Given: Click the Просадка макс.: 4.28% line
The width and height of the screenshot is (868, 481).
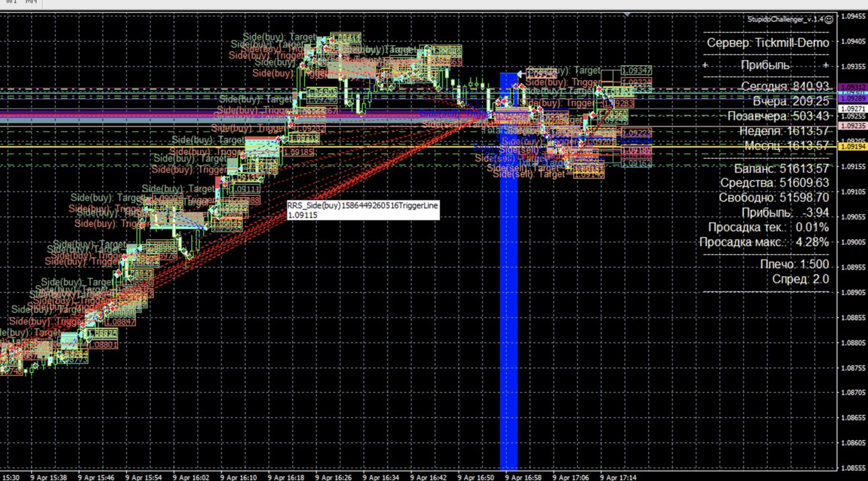Looking at the screenshot, I should click(764, 242).
